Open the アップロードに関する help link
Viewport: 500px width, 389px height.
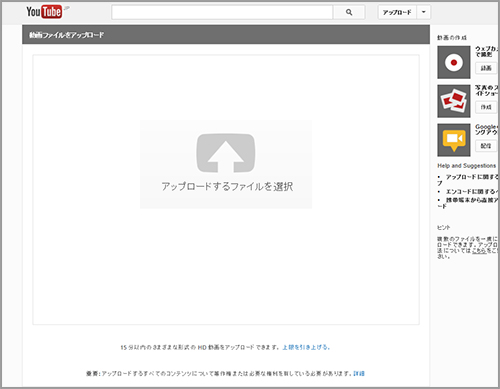pos(468,180)
